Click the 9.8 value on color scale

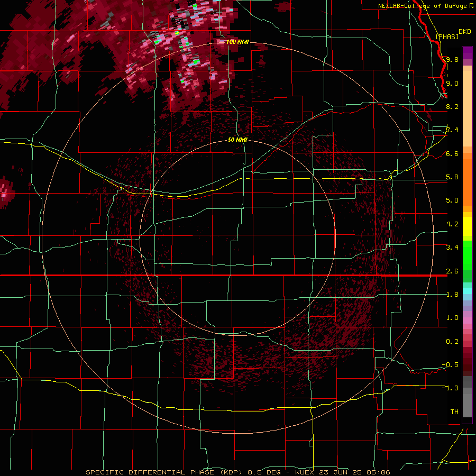pos(452,59)
